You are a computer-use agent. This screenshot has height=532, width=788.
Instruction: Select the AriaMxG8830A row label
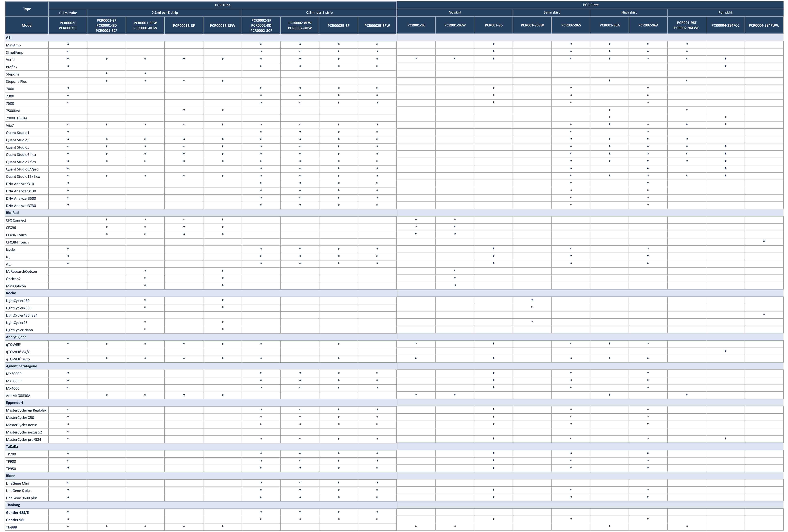pos(18,396)
